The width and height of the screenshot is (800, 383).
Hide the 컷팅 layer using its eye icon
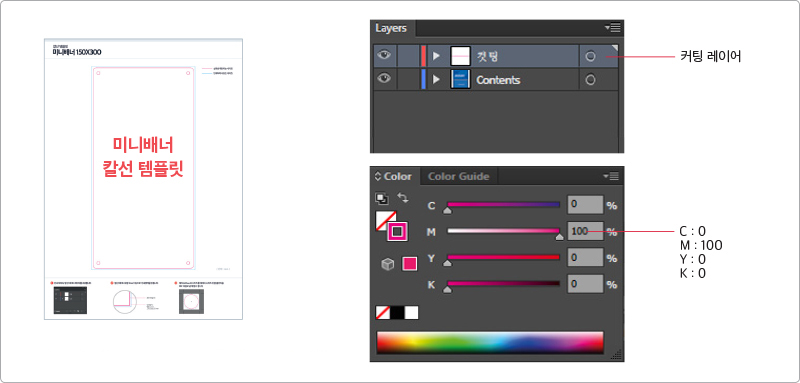coord(384,55)
